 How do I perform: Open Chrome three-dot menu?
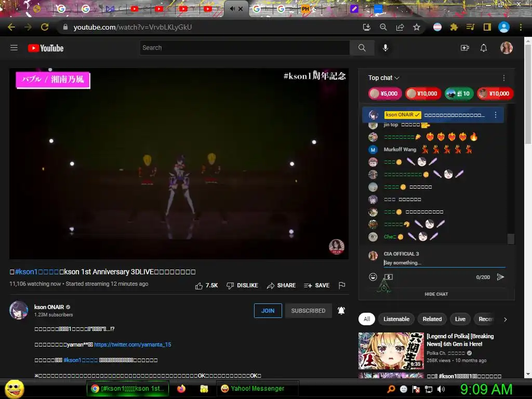521,27
